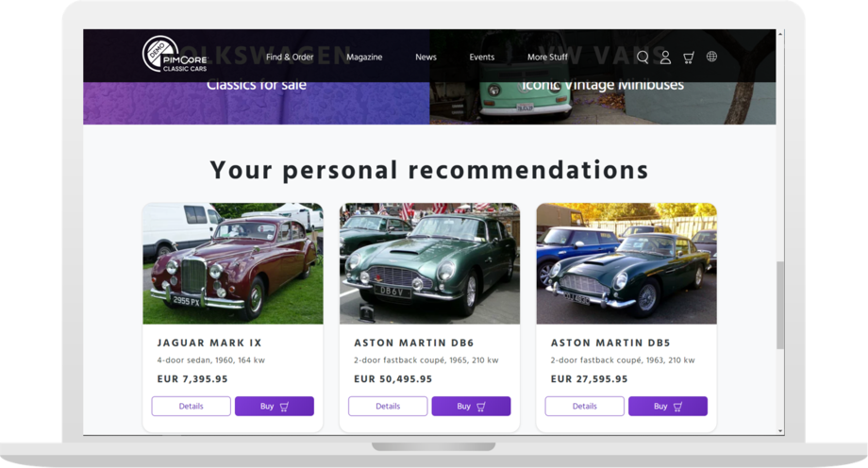Click the globe language icon
The image size is (868, 468).
tap(711, 57)
